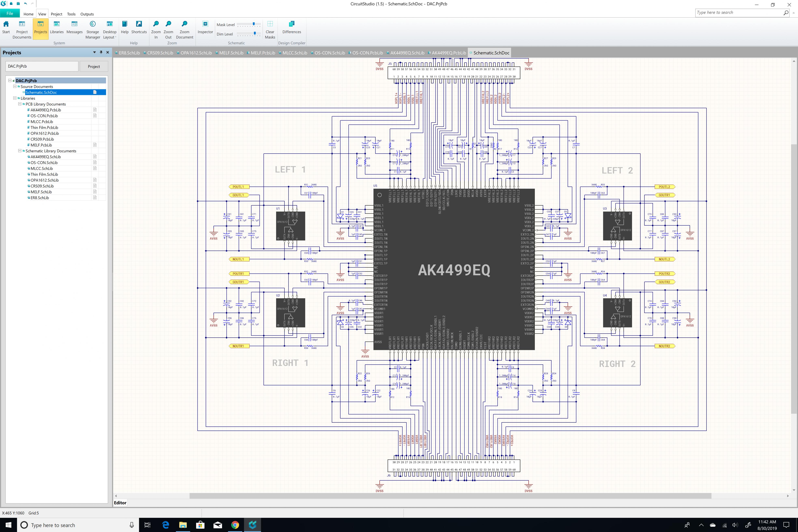This screenshot has width=798, height=532.
Task: Click the Project button in Projects panel
Action: [94, 67]
